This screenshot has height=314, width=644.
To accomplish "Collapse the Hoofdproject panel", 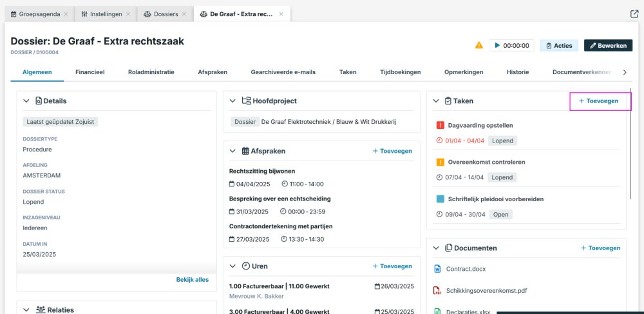I will click(x=232, y=101).
